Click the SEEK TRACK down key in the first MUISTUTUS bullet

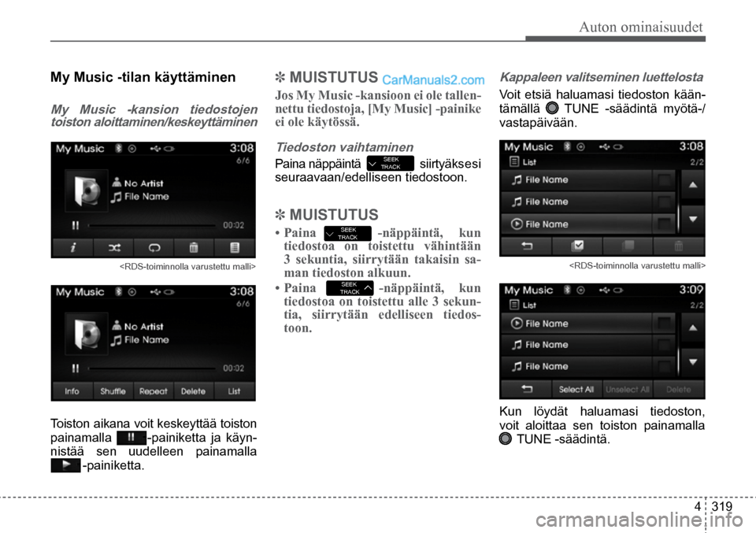[x=347, y=234]
